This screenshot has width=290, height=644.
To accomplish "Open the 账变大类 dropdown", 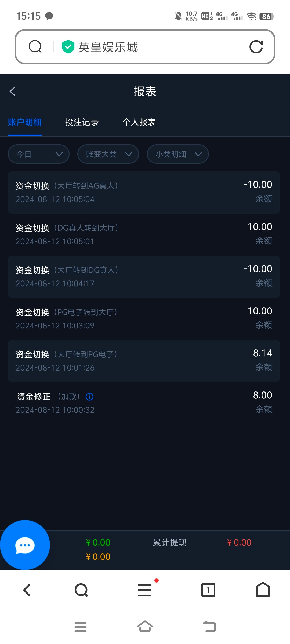I will (108, 154).
